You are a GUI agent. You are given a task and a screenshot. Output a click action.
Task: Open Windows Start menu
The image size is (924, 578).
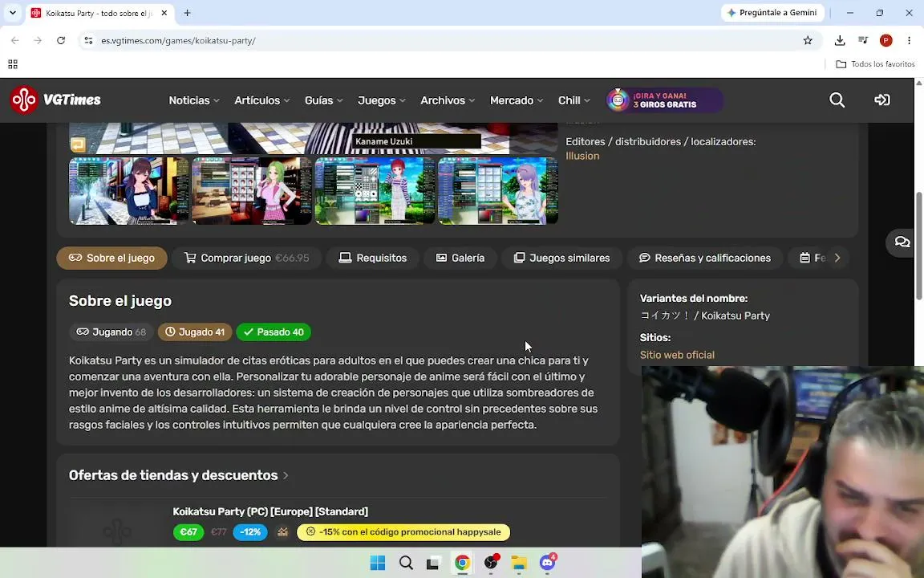[x=378, y=563]
